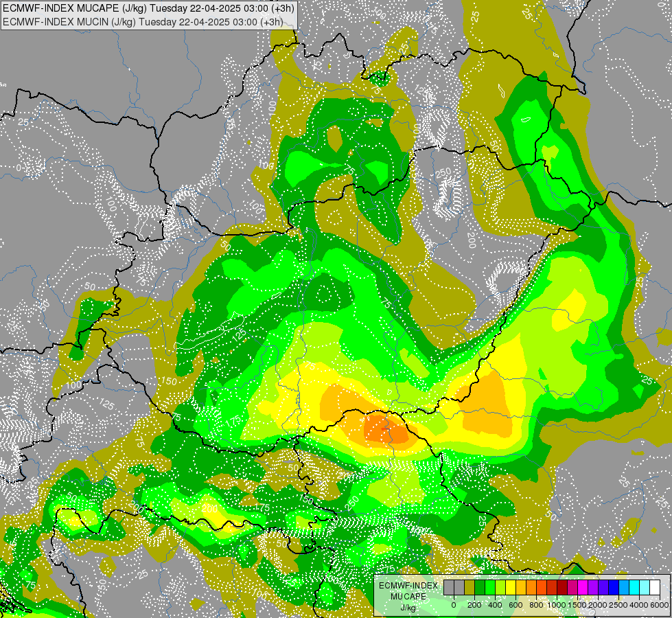Click the magenta legend swatch
672x618 pixels.
(583, 588)
